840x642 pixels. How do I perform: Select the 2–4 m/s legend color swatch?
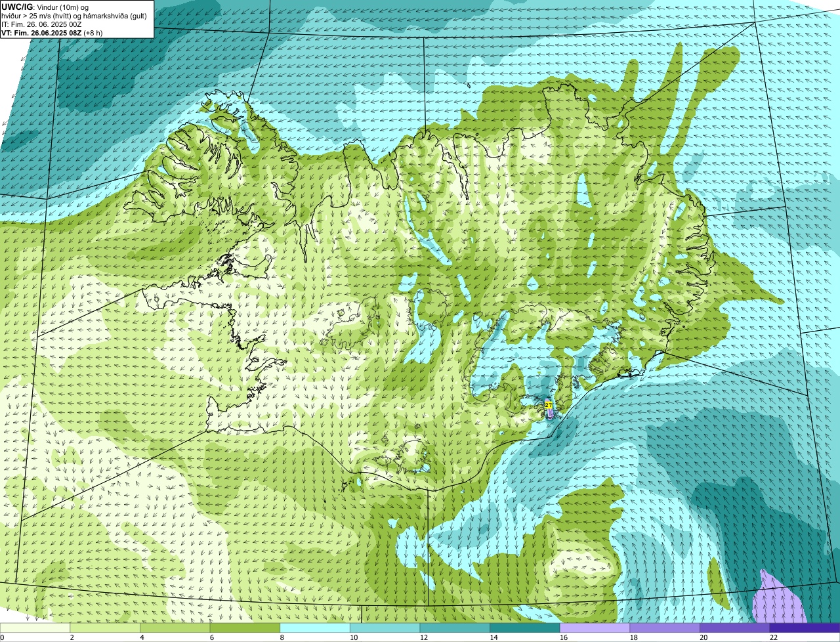click(105, 628)
